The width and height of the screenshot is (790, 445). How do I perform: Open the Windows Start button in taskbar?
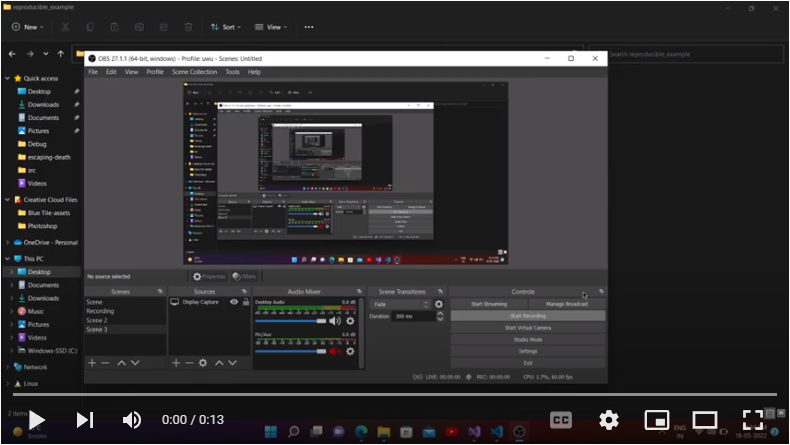tap(271, 432)
